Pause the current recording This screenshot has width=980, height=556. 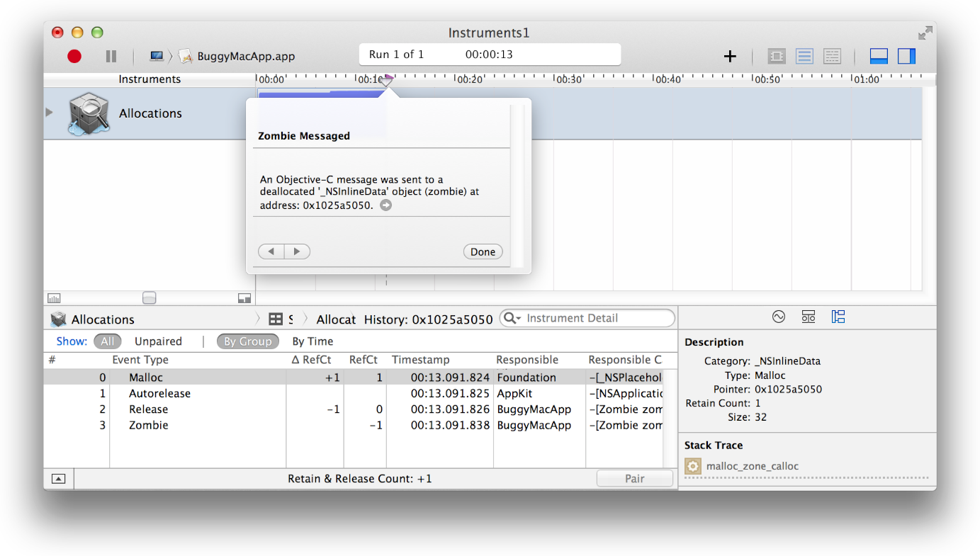(111, 56)
